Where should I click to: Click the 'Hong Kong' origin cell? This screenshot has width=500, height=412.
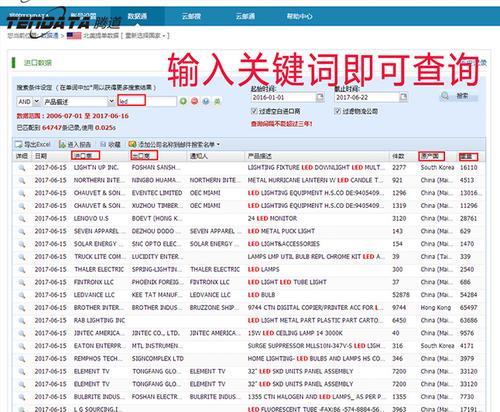pyautogui.click(x=436, y=308)
